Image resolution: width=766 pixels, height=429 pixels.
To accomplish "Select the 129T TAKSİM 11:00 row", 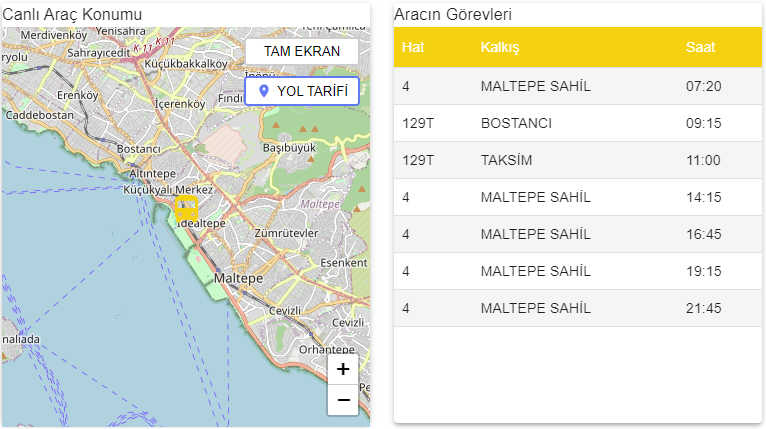I will [577, 160].
